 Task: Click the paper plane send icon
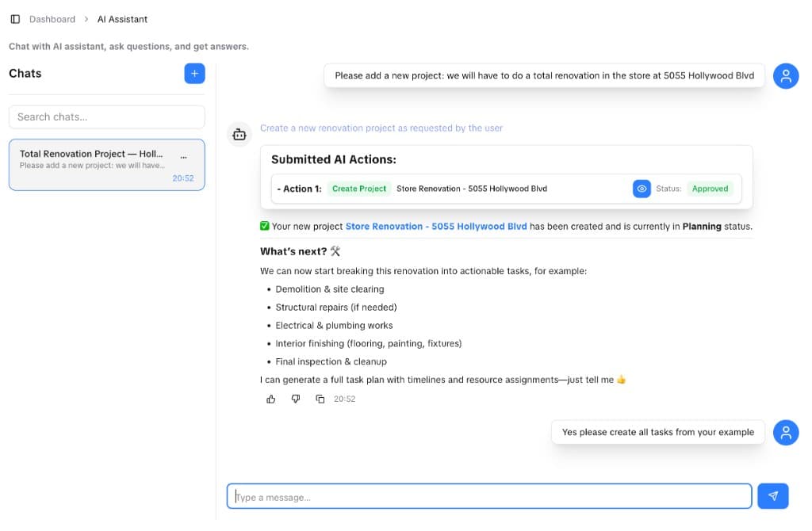pos(772,495)
